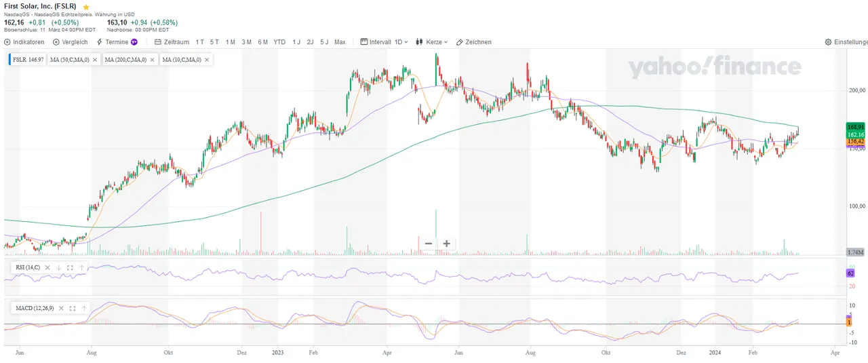The image size is (868, 363).
Task: Click the 2024 date axis label
Action: click(x=714, y=354)
